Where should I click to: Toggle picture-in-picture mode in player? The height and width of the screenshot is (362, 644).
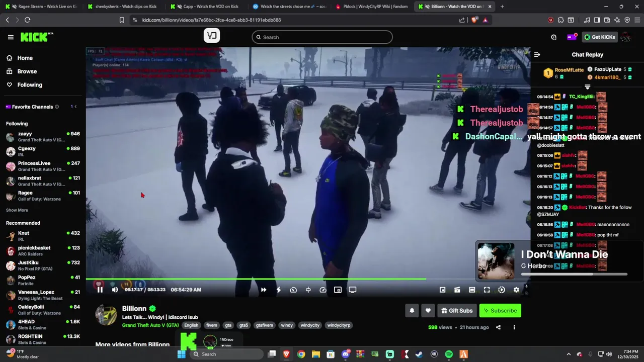(x=338, y=290)
